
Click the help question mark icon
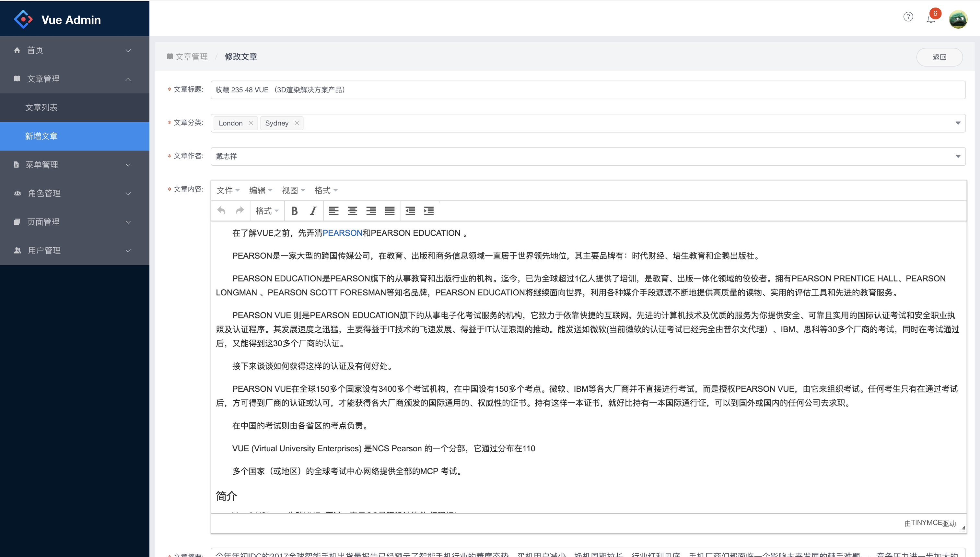tap(908, 17)
